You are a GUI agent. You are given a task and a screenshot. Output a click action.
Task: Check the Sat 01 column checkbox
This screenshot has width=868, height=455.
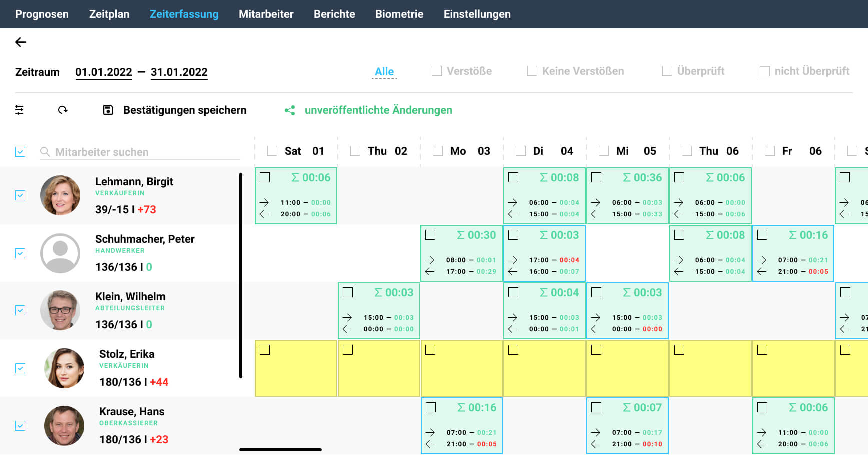click(x=272, y=151)
